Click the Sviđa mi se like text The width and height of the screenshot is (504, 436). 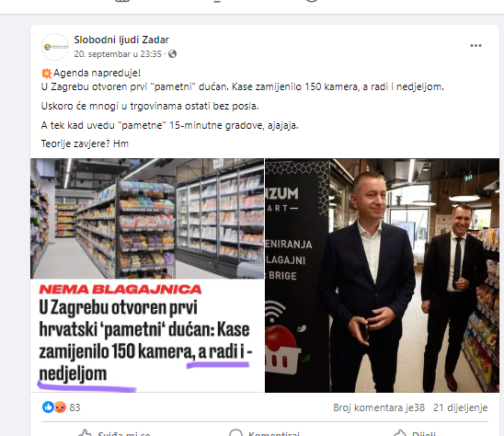[x=124, y=433]
